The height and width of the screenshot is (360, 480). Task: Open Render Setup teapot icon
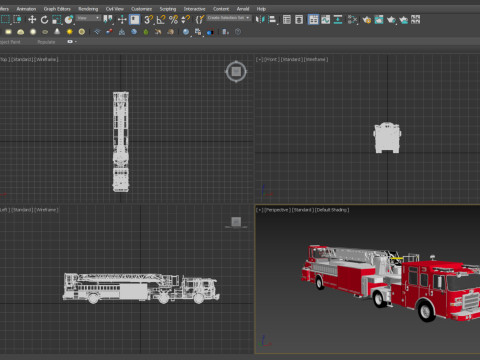click(x=367, y=20)
